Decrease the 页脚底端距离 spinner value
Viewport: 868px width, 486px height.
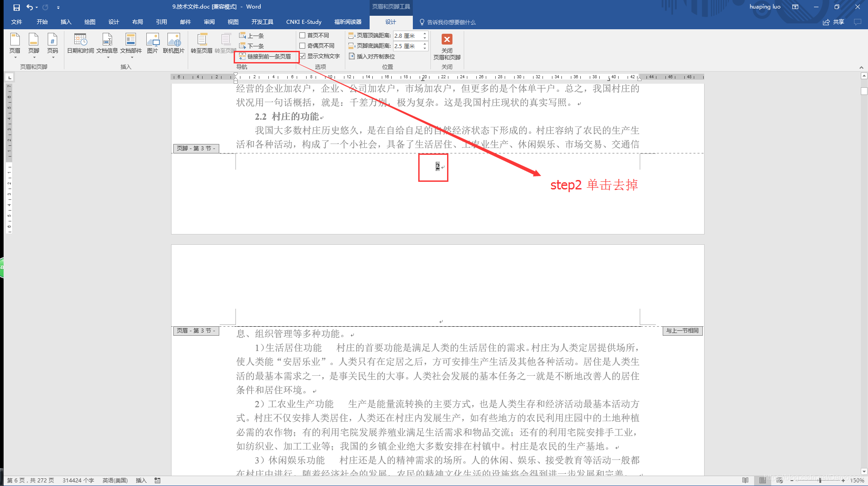(x=425, y=48)
